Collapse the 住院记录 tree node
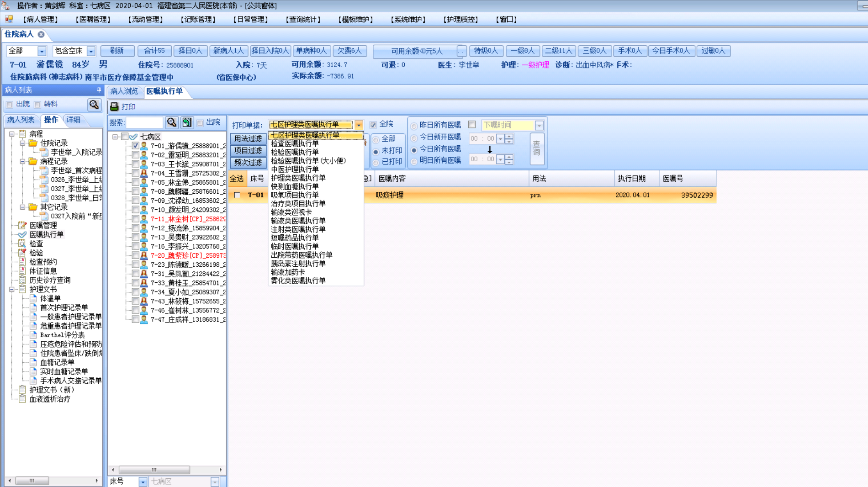Image resolution: width=868 pixels, height=487 pixels. click(x=22, y=143)
